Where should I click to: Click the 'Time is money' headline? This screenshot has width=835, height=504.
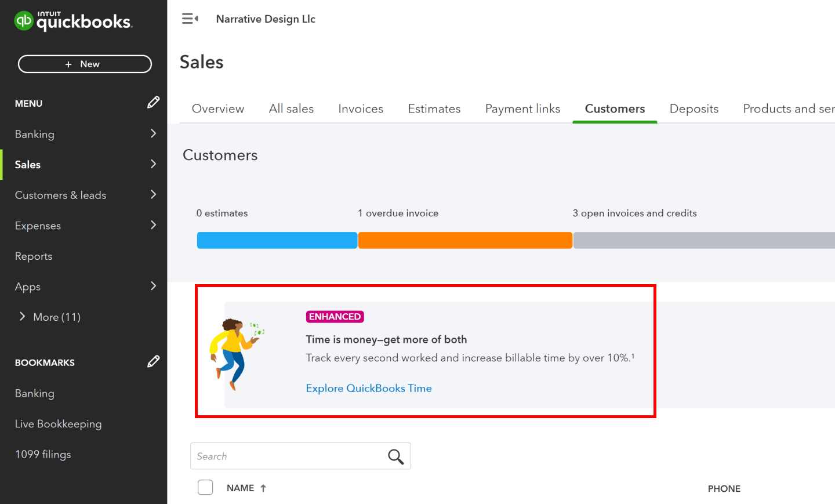click(x=386, y=339)
